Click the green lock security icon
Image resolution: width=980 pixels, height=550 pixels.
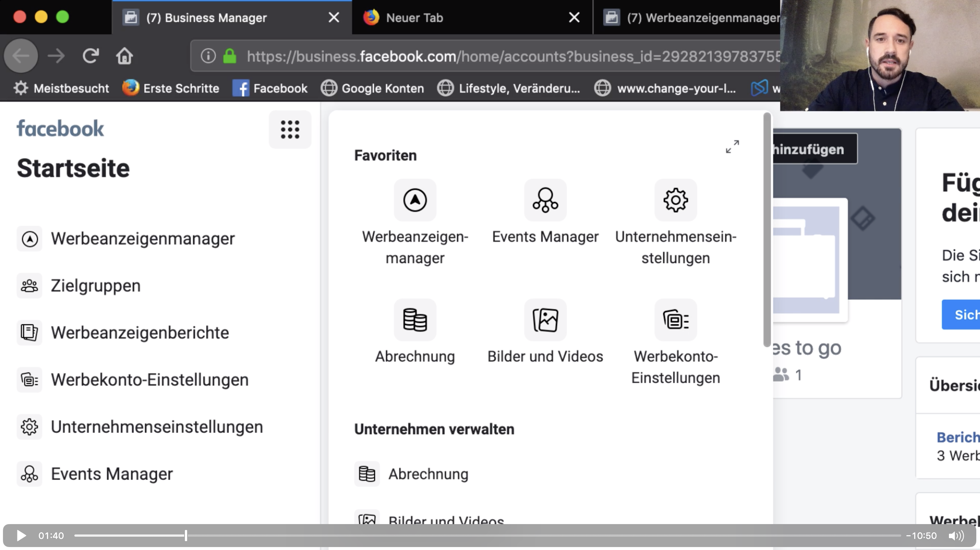point(229,56)
